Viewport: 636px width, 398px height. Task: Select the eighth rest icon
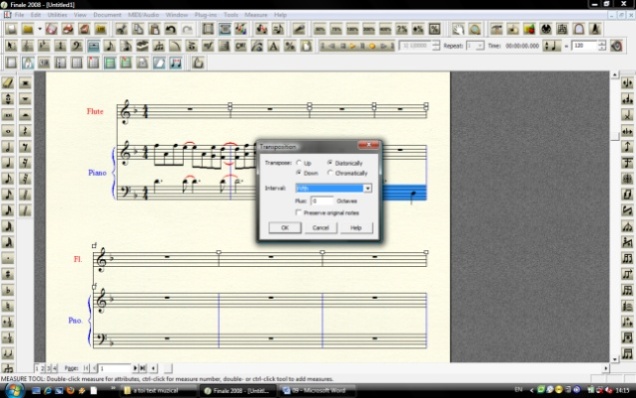tap(25, 147)
